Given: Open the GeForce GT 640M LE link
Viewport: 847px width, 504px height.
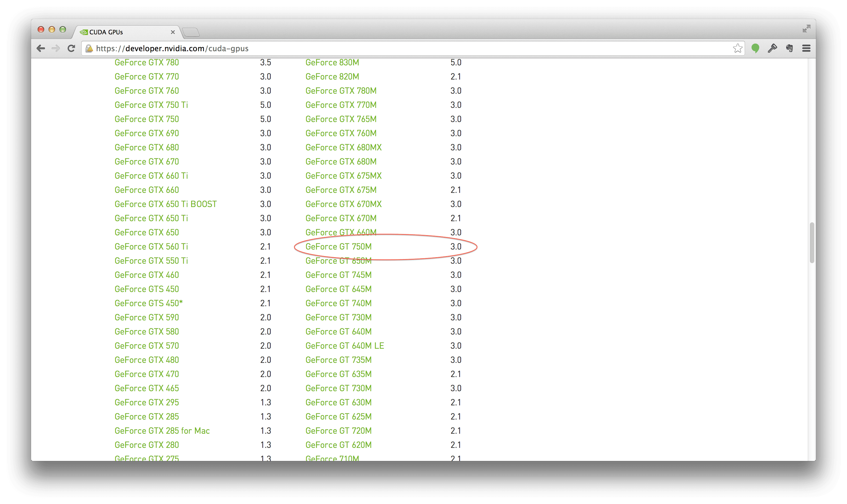Looking at the screenshot, I should 345,346.
